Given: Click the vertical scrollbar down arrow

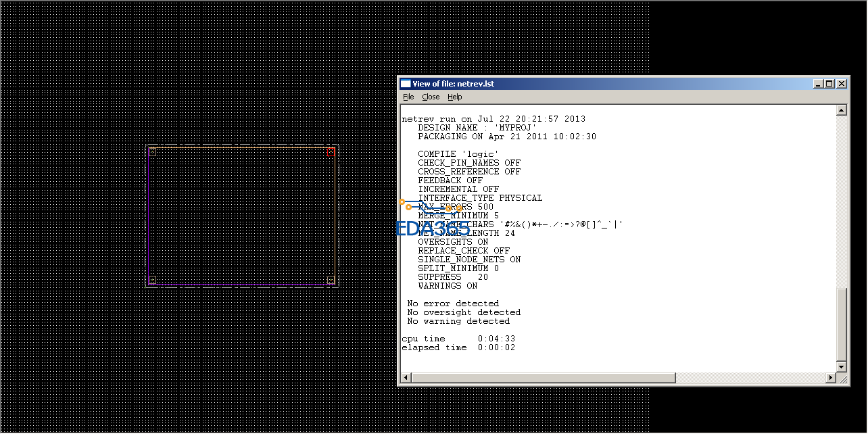Looking at the screenshot, I should click(842, 366).
